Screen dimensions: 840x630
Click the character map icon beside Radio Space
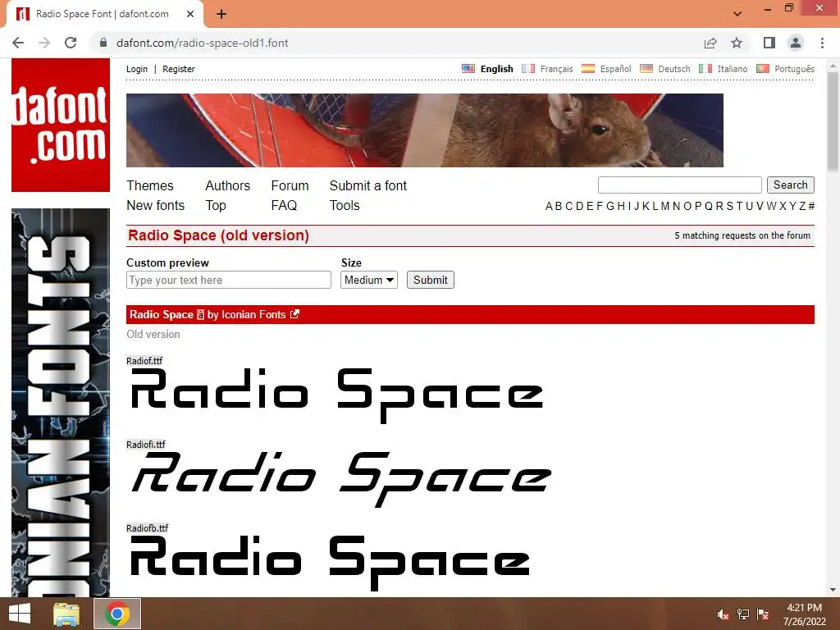tap(200, 315)
